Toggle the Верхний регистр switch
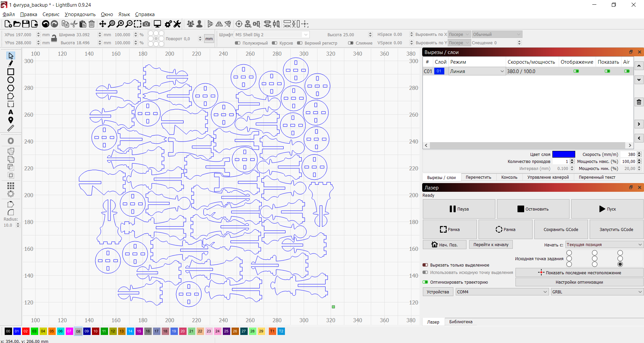 [x=300, y=43]
